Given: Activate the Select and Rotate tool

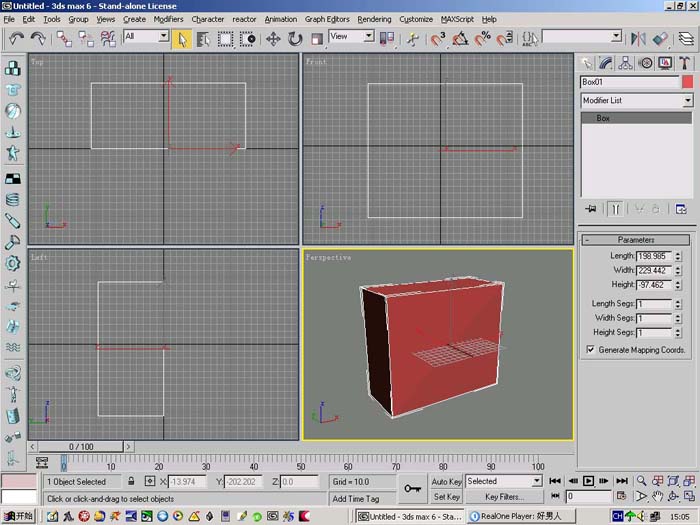Looking at the screenshot, I should [x=295, y=39].
